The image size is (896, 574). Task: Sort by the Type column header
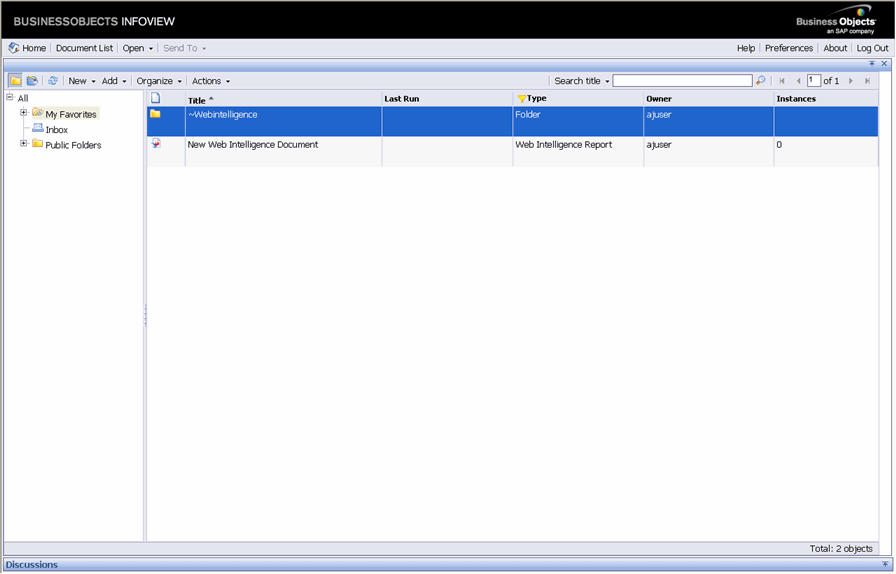coord(537,98)
